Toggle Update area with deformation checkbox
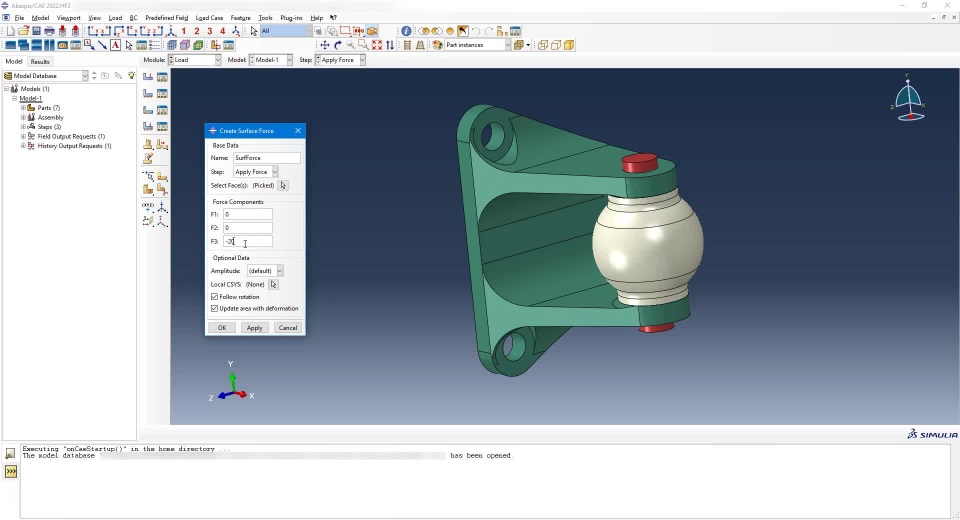Image resolution: width=960 pixels, height=520 pixels. click(214, 309)
